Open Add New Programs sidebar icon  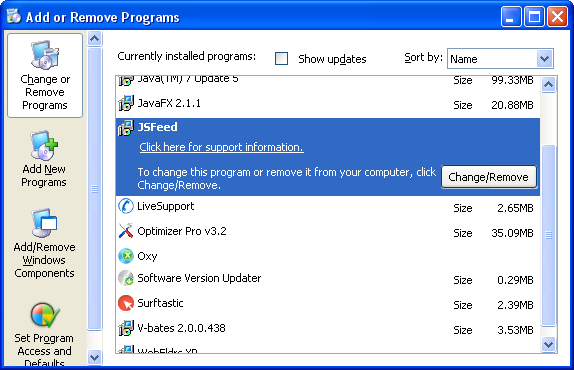tap(44, 146)
